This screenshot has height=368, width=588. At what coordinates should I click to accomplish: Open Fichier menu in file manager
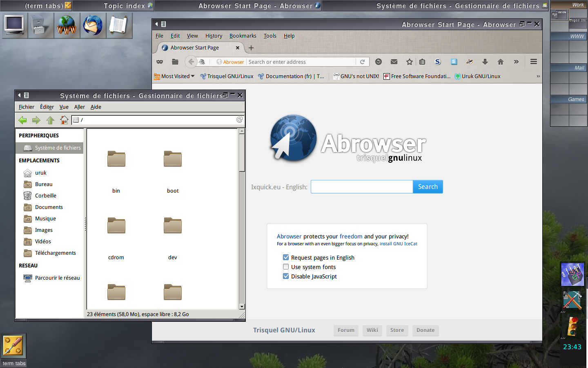[x=27, y=107]
